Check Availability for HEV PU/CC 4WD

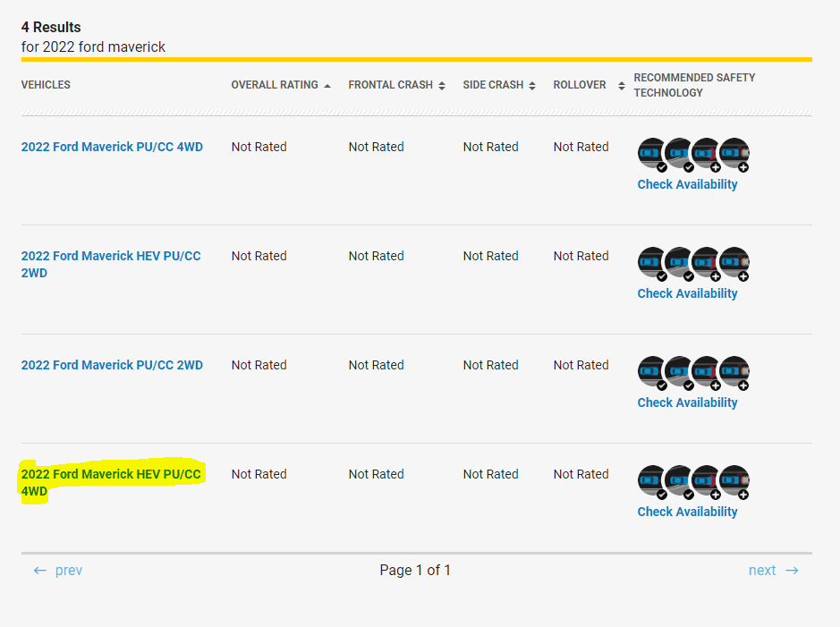(687, 512)
